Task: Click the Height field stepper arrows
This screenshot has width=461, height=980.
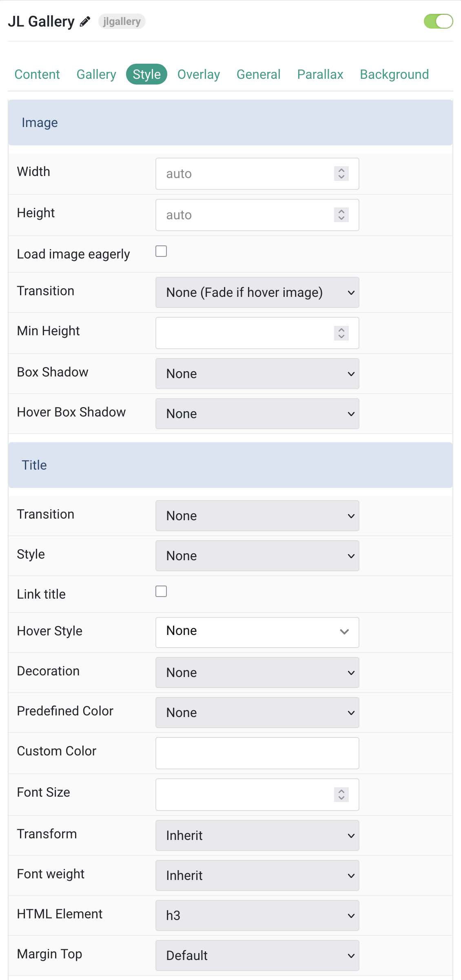Action: 341,215
